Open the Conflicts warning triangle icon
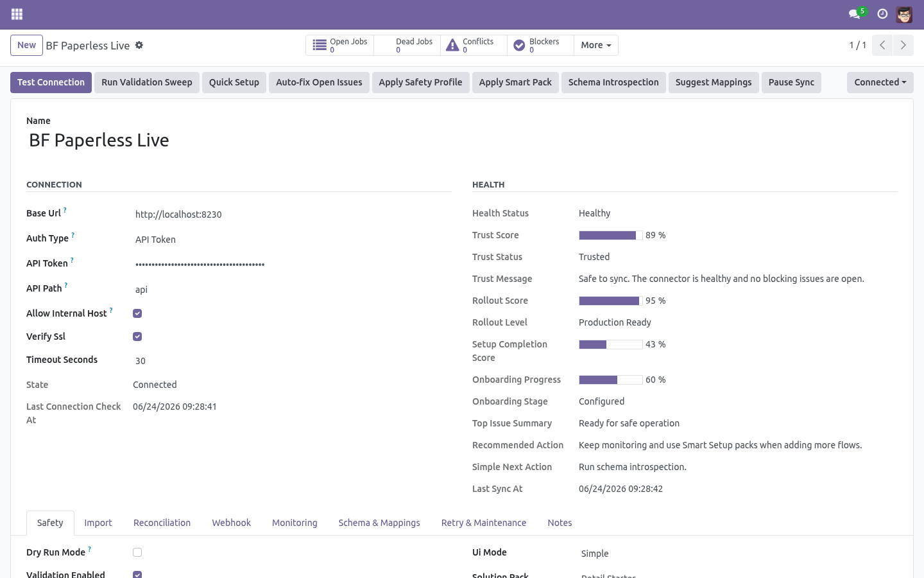Viewport: 924px width, 578px height. pos(452,45)
